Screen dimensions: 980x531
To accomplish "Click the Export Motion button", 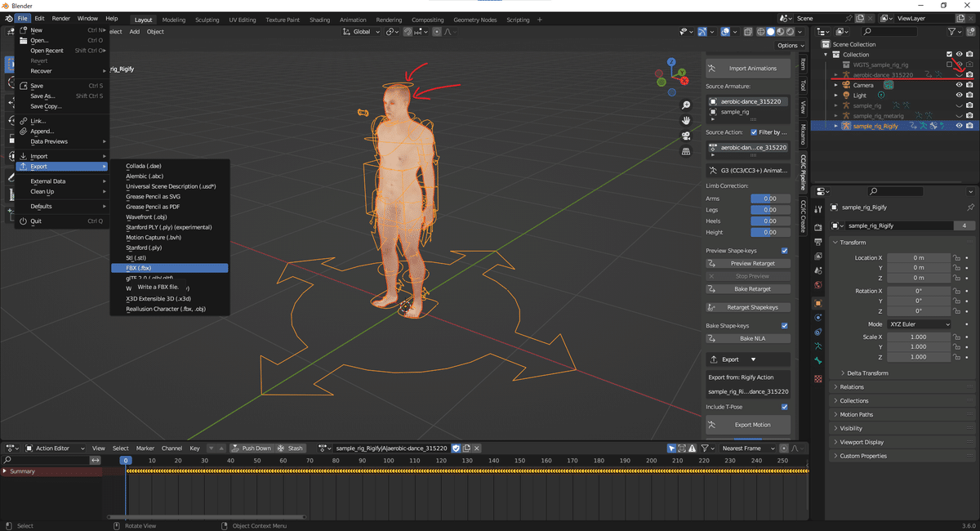I will tap(748, 425).
